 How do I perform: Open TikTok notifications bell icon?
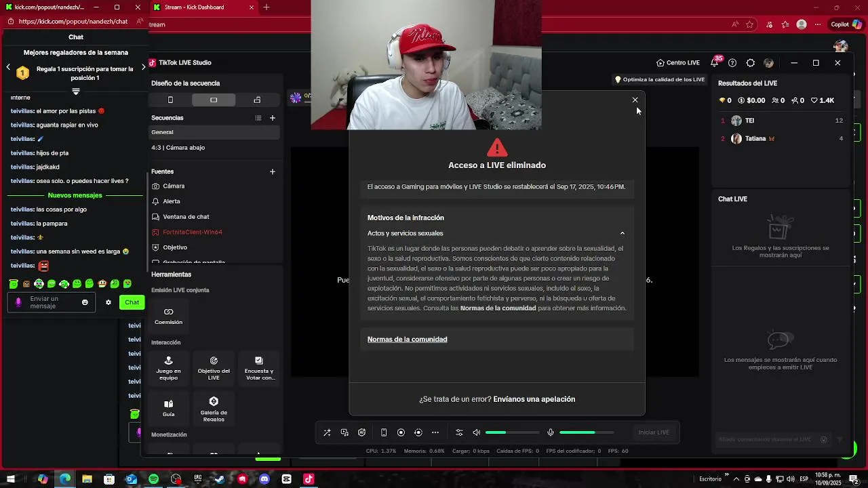[x=715, y=62]
